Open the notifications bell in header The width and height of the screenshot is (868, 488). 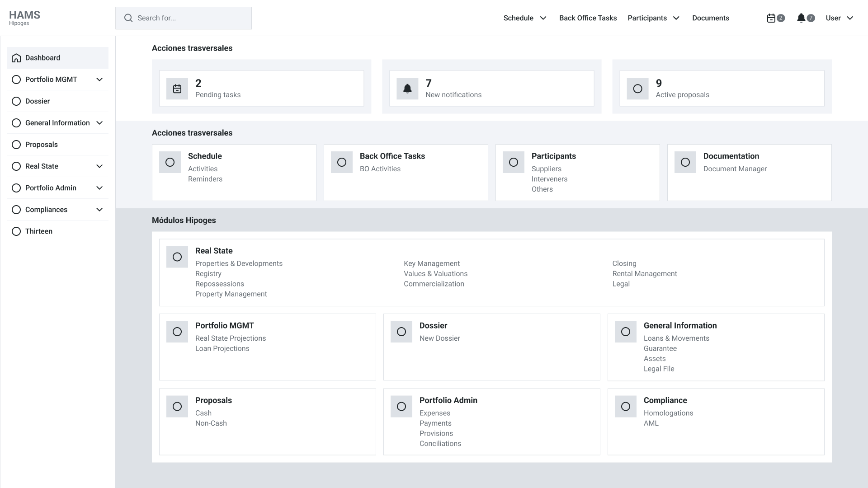[801, 18]
